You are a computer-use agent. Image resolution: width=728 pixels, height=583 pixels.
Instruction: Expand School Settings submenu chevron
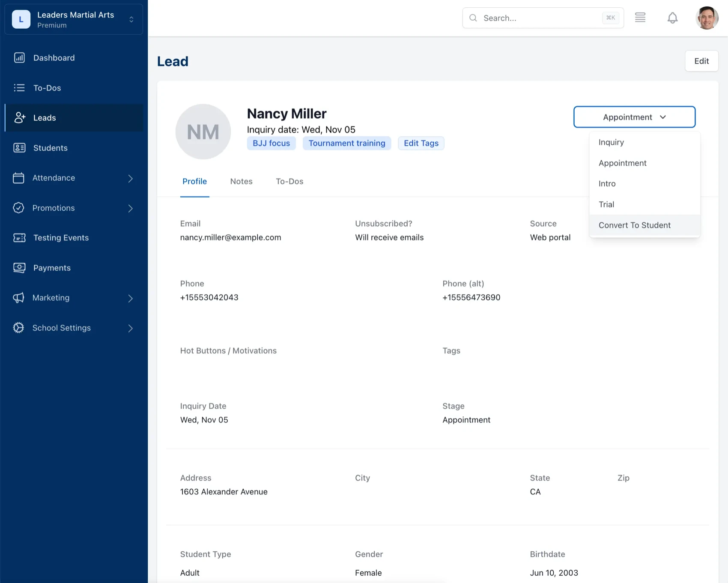[131, 328]
